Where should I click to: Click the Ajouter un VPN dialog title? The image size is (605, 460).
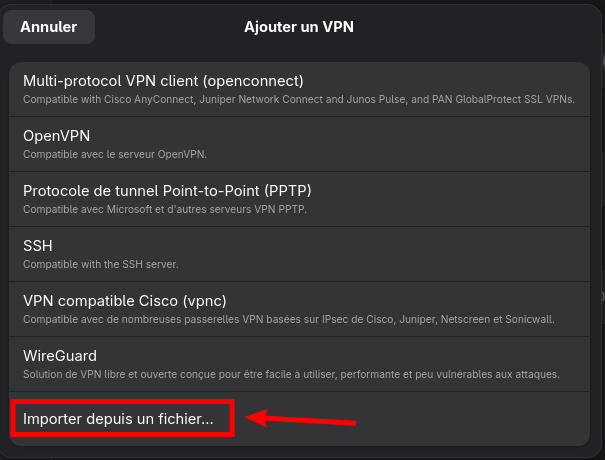click(299, 27)
